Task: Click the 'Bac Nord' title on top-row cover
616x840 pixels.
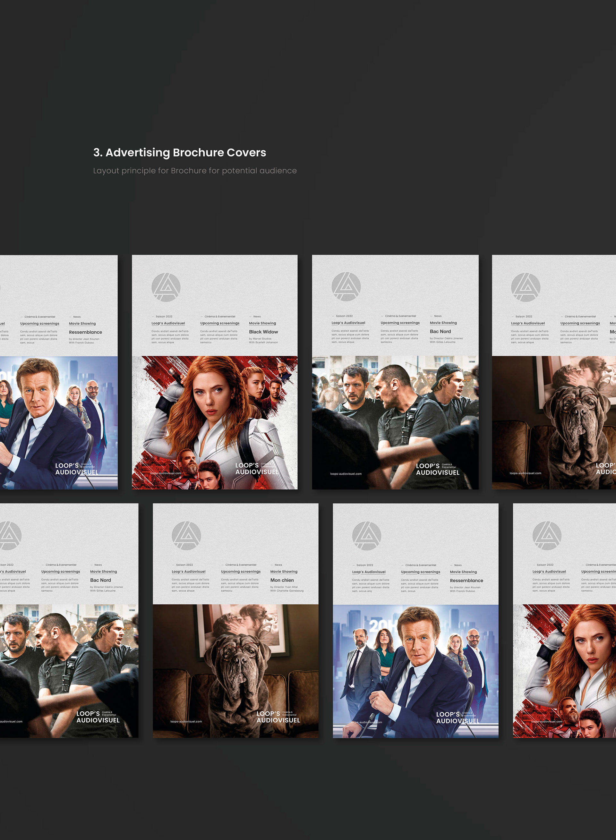Action: pyautogui.click(x=441, y=331)
